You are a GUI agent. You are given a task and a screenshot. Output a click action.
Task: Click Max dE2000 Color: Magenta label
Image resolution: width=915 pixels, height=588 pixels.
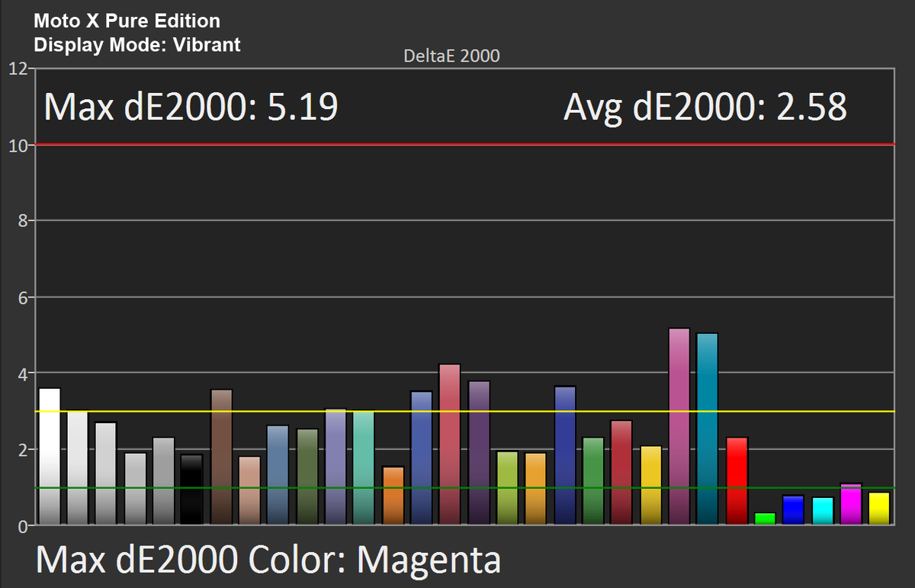point(268,560)
